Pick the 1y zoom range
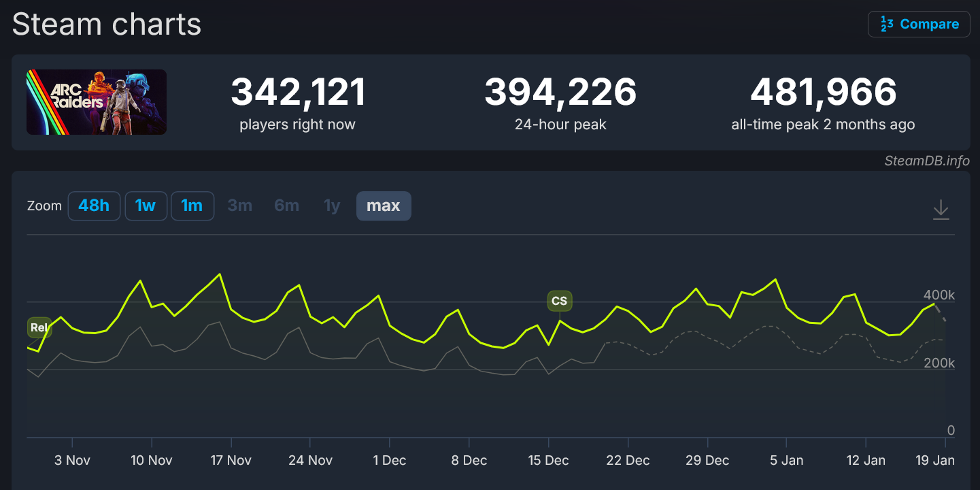Image resolution: width=980 pixels, height=490 pixels. pyautogui.click(x=332, y=206)
